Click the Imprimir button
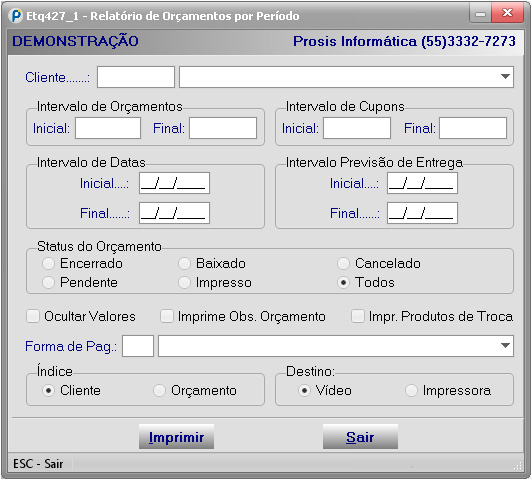Viewport: 532px width, 480px height. click(x=176, y=437)
